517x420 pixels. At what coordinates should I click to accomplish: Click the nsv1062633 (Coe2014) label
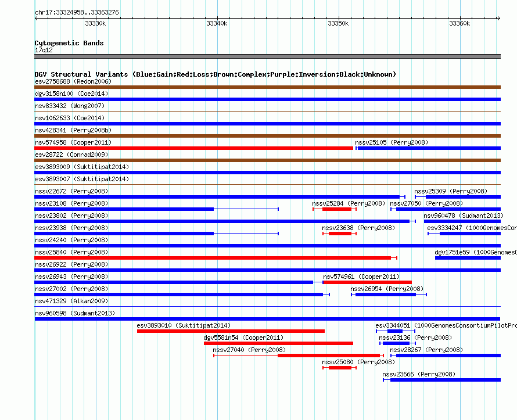point(70,118)
